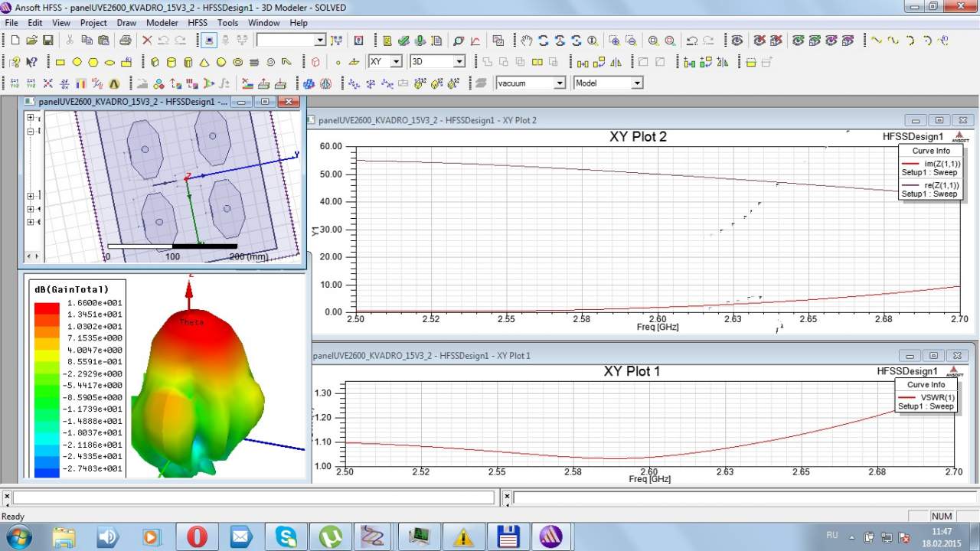Image resolution: width=980 pixels, height=551 pixels.
Task: Collapse the expanded node in model tree
Action: (31, 131)
